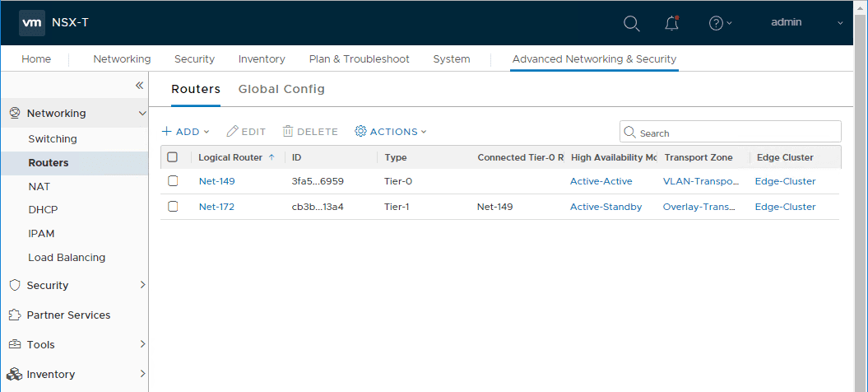Open the Net-149 logical router link
868x392 pixels.
pyautogui.click(x=216, y=181)
